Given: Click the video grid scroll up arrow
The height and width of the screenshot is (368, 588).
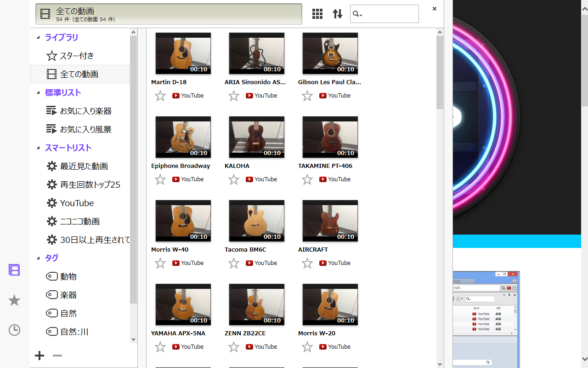Looking at the screenshot, I should click(x=440, y=32).
